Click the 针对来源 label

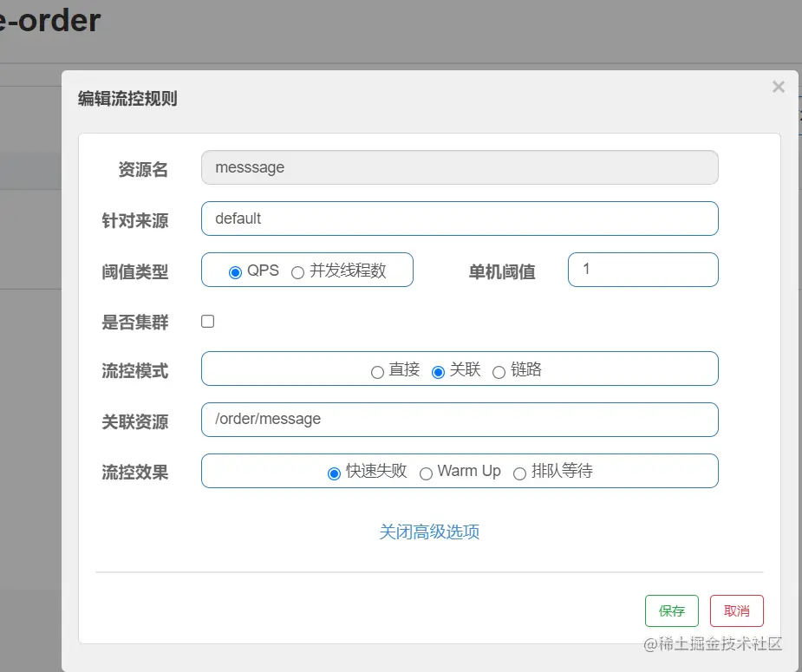tap(135, 220)
